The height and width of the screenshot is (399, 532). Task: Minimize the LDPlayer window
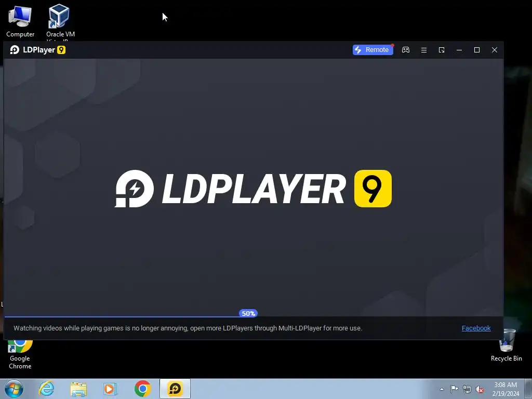tap(459, 50)
